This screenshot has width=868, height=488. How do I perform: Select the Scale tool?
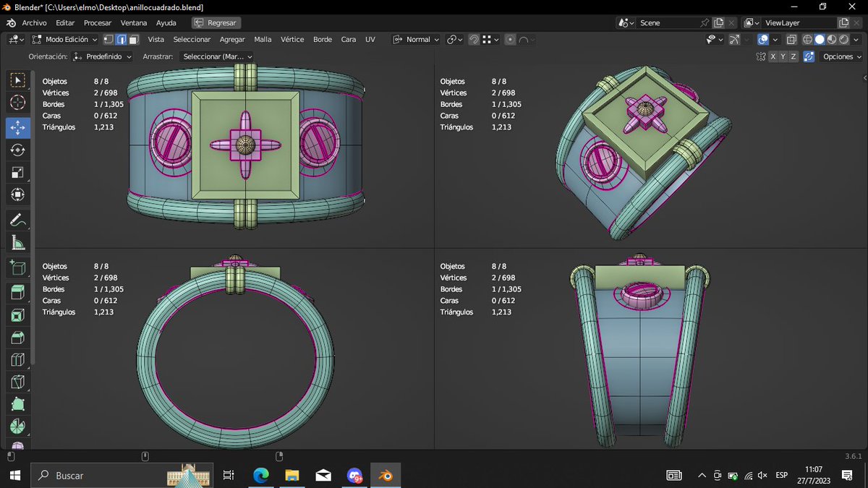[x=18, y=172]
